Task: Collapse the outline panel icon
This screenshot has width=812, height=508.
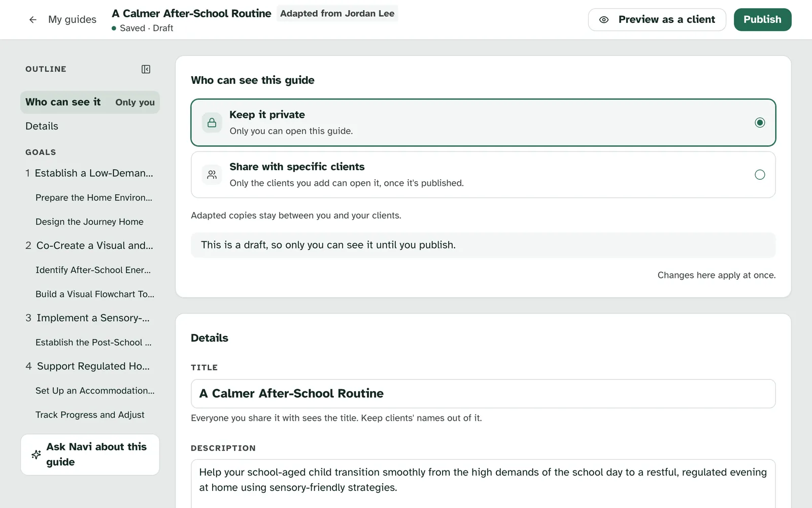Action: tap(146, 69)
